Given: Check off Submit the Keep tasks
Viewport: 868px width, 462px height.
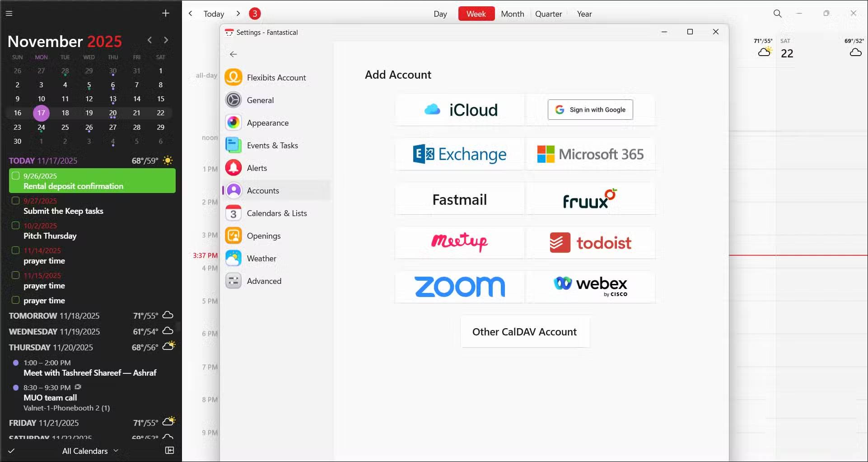Looking at the screenshot, I should 15,201.
